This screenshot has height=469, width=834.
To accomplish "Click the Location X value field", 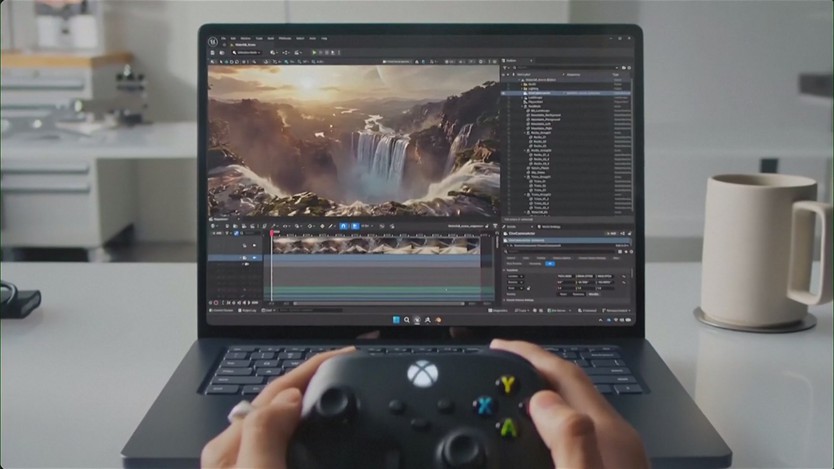I will pyautogui.click(x=564, y=277).
